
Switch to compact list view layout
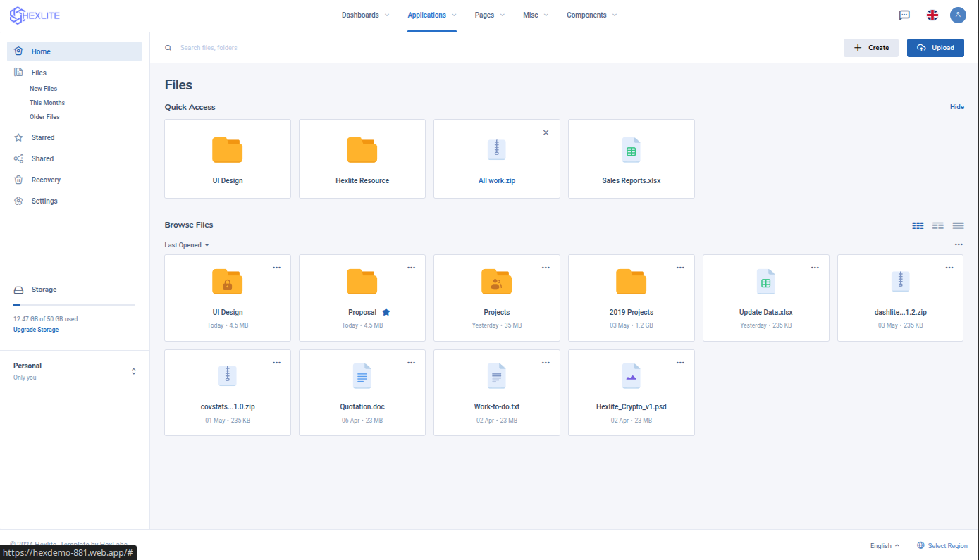click(958, 225)
